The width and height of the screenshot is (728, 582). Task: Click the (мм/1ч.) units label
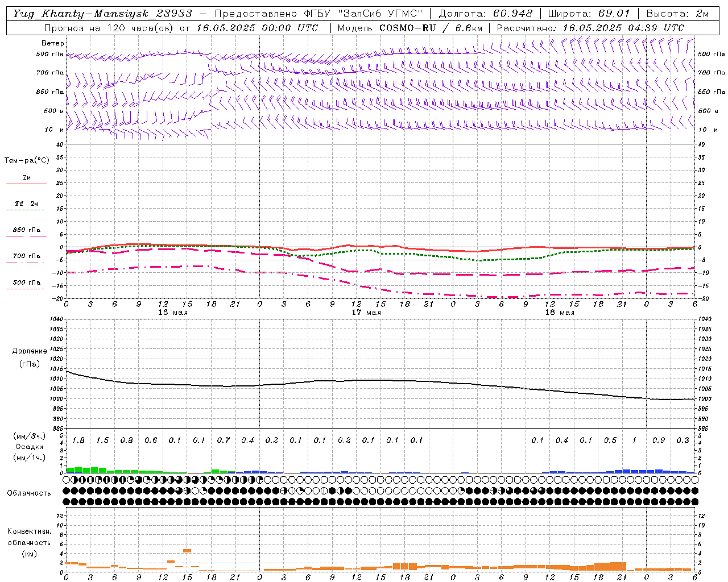[x=30, y=458]
